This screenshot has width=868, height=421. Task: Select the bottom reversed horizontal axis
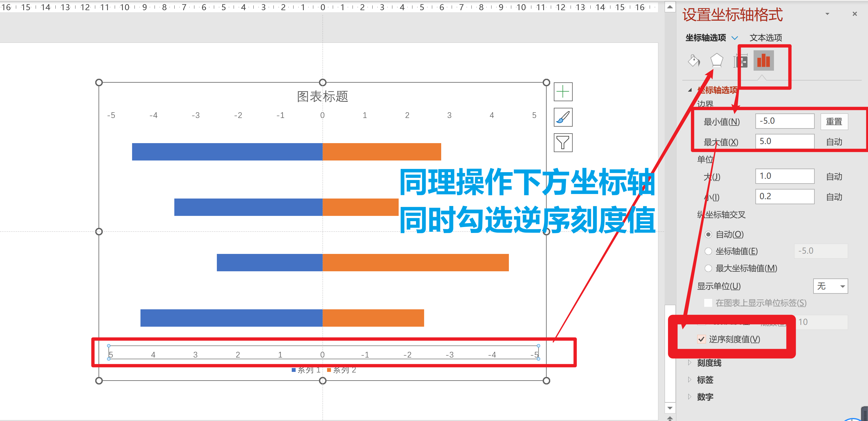(323, 353)
